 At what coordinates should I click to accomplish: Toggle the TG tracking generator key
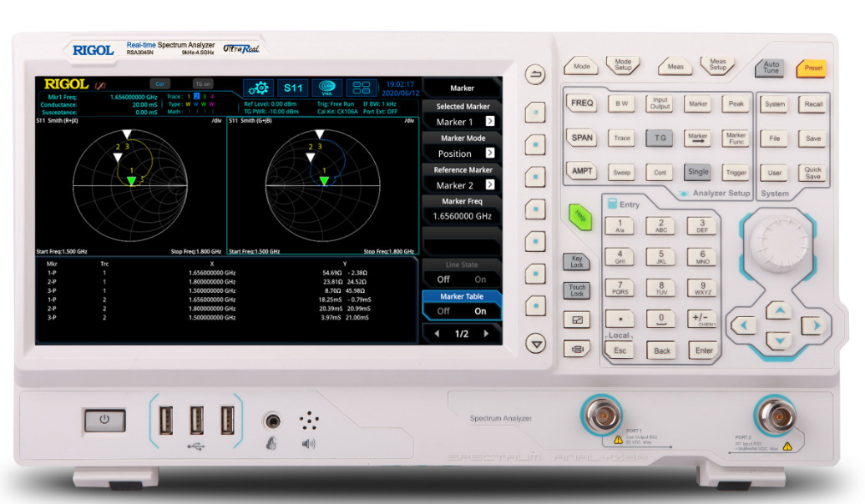(x=660, y=138)
